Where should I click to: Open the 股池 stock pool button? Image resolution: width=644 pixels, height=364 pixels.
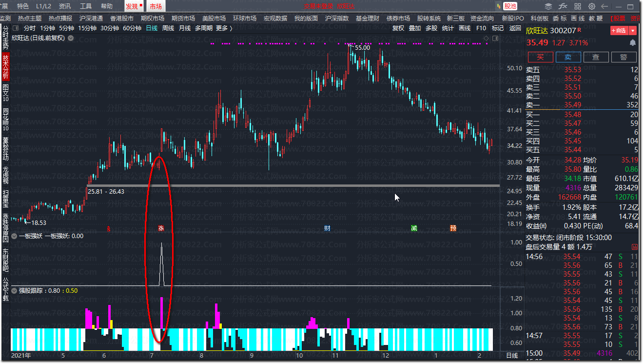pyautogui.click(x=510, y=6)
